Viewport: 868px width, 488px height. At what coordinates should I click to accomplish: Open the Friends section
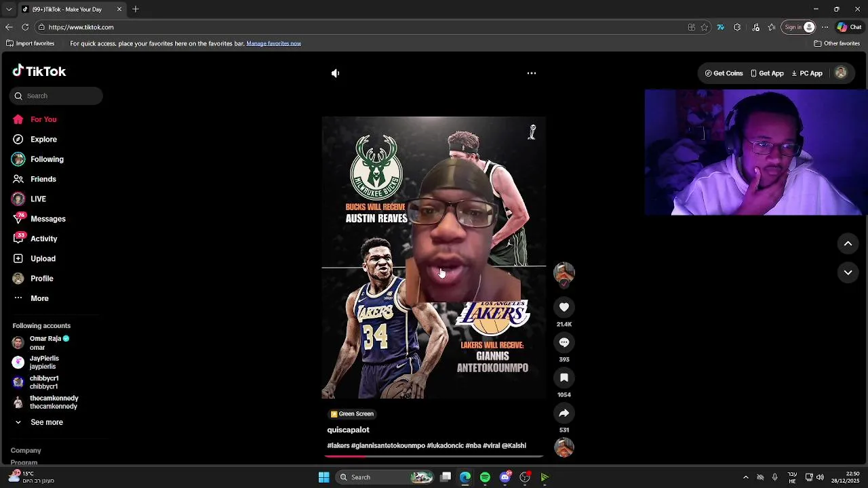point(34,179)
